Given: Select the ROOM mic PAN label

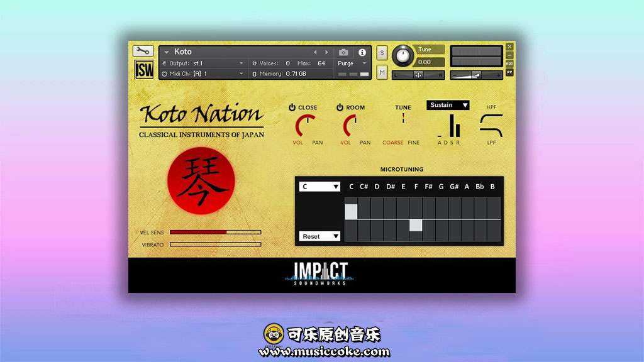Looking at the screenshot, I should [365, 143].
